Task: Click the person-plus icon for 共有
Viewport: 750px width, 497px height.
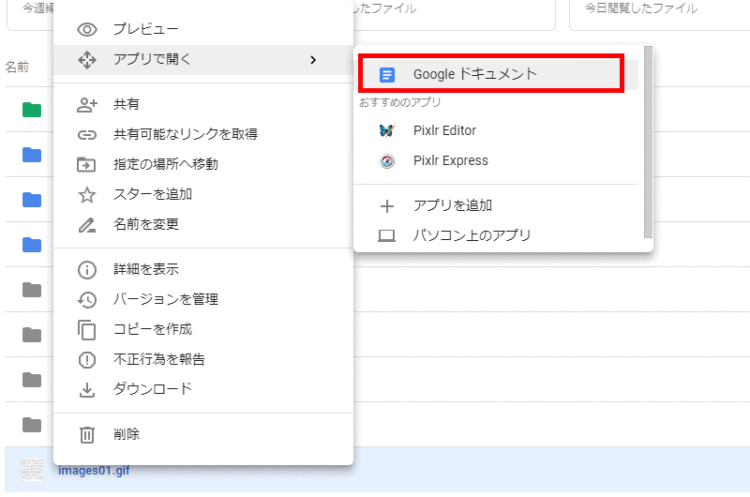Action: [87, 104]
